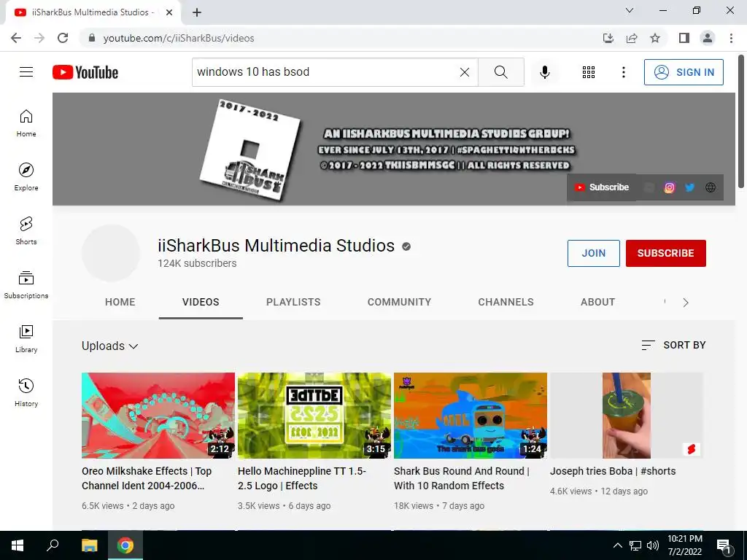Image resolution: width=747 pixels, height=560 pixels.
Task: Clear the search box with X
Action: pyautogui.click(x=465, y=72)
